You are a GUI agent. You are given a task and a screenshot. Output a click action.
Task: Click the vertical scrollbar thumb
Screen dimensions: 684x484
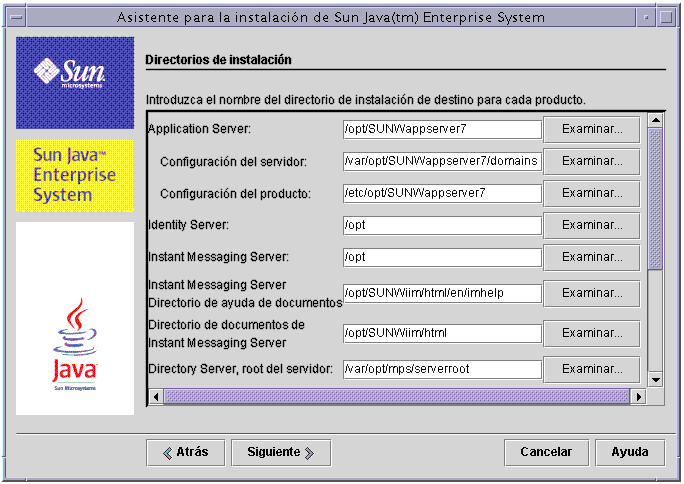656,199
